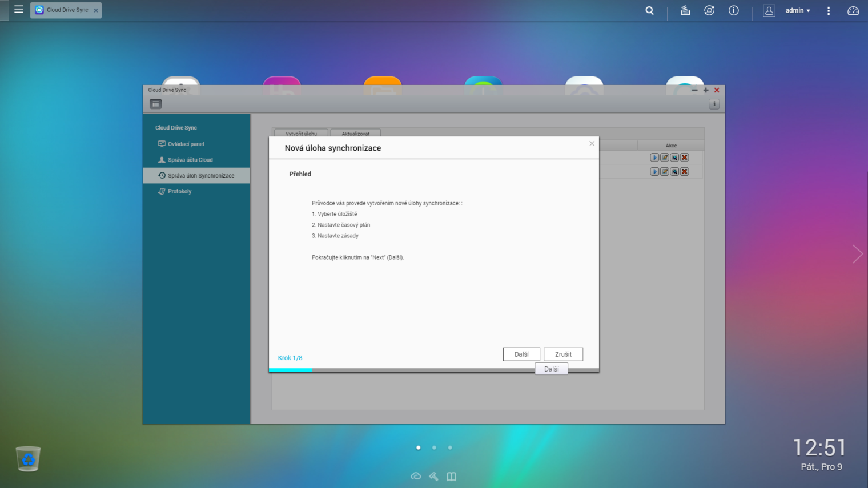Click Zrušit to cancel the wizard

click(563, 354)
